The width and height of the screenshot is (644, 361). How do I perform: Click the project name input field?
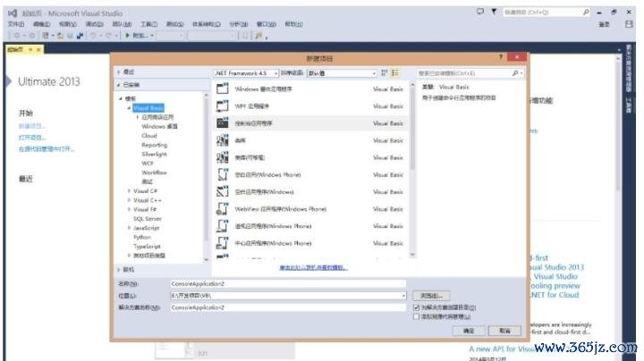pyautogui.click(x=288, y=283)
